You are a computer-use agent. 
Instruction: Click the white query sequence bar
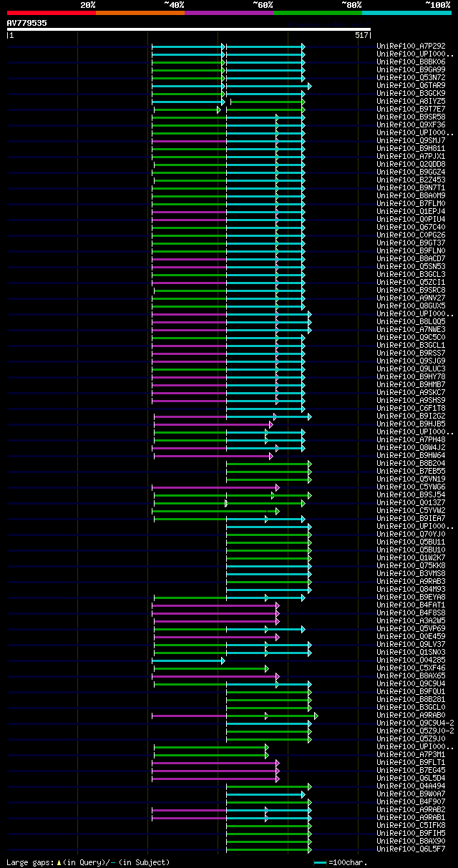point(189,29)
